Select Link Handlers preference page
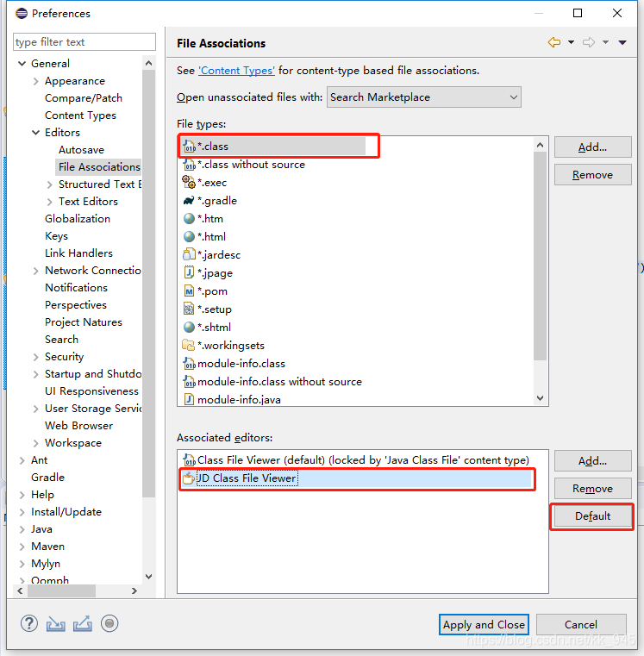 pyautogui.click(x=78, y=253)
